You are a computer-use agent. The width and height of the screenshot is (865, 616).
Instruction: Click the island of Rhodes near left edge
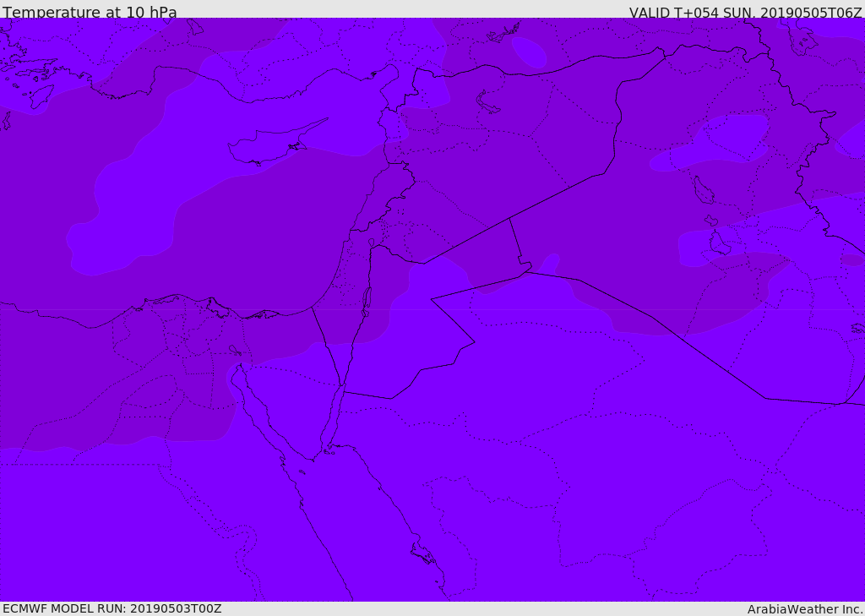(41, 95)
